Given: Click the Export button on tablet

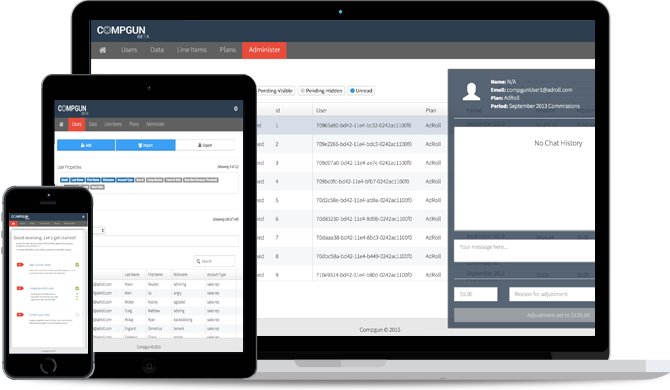Looking at the screenshot, I should 205,145.
